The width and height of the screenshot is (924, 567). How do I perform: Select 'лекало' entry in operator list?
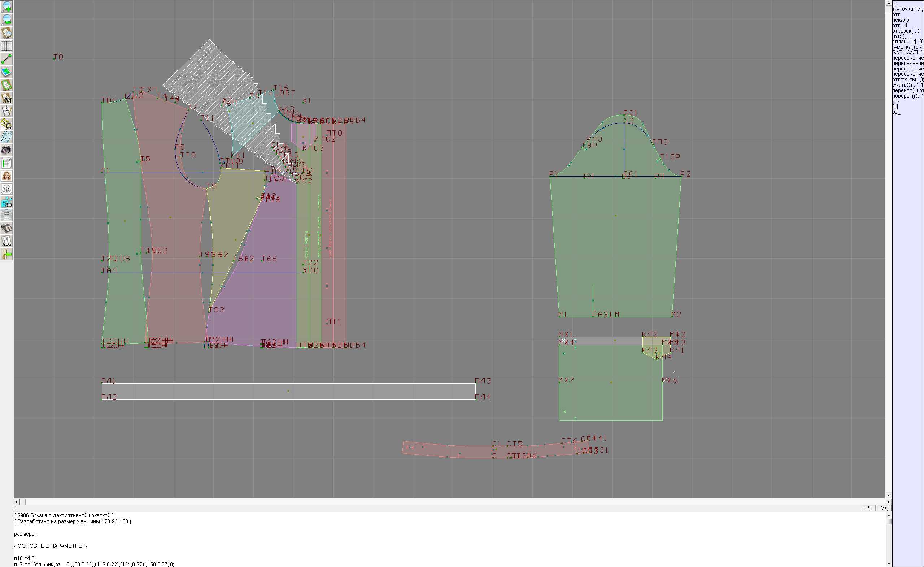(x=901, y=20)
